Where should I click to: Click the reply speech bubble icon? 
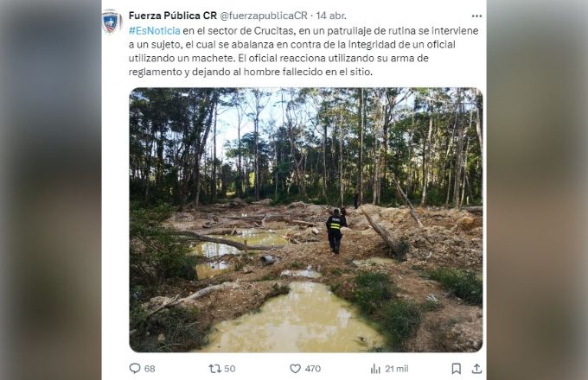[135, 368]
